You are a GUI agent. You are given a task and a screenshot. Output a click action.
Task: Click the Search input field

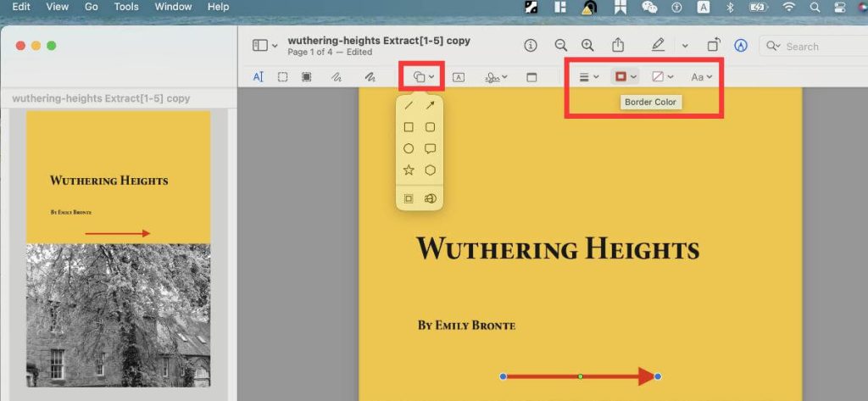pyautogui.click(x=813, y=47)
